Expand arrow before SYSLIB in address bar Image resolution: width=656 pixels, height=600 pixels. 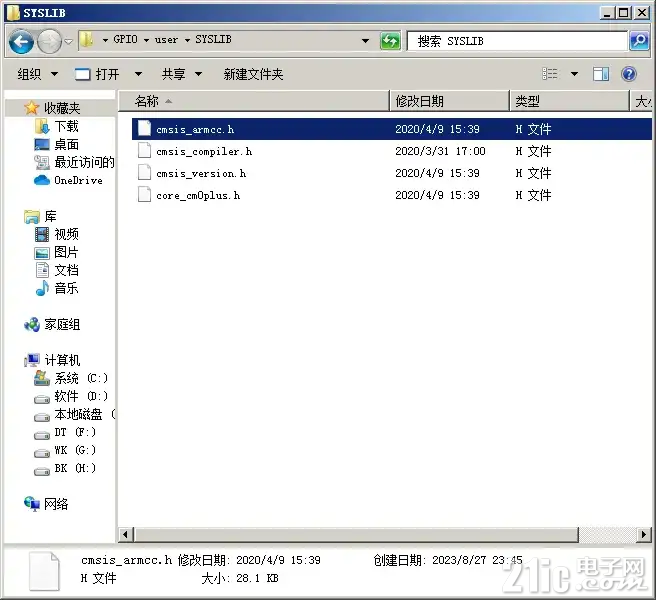(x=187, y=40)
